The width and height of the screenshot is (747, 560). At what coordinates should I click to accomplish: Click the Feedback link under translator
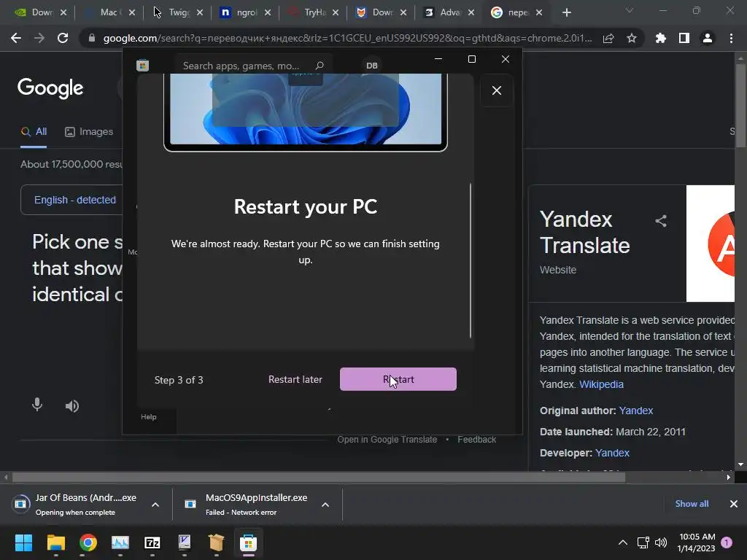(476, 440)
